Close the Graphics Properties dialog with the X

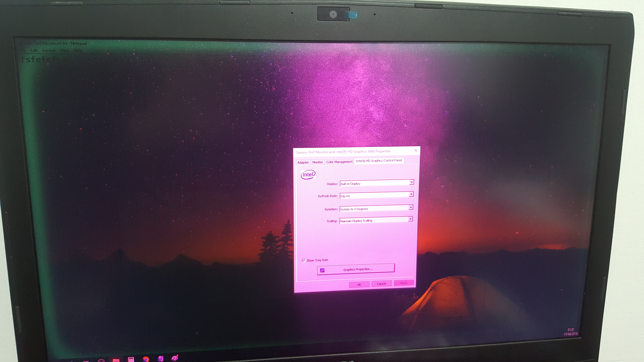[416, 150]
